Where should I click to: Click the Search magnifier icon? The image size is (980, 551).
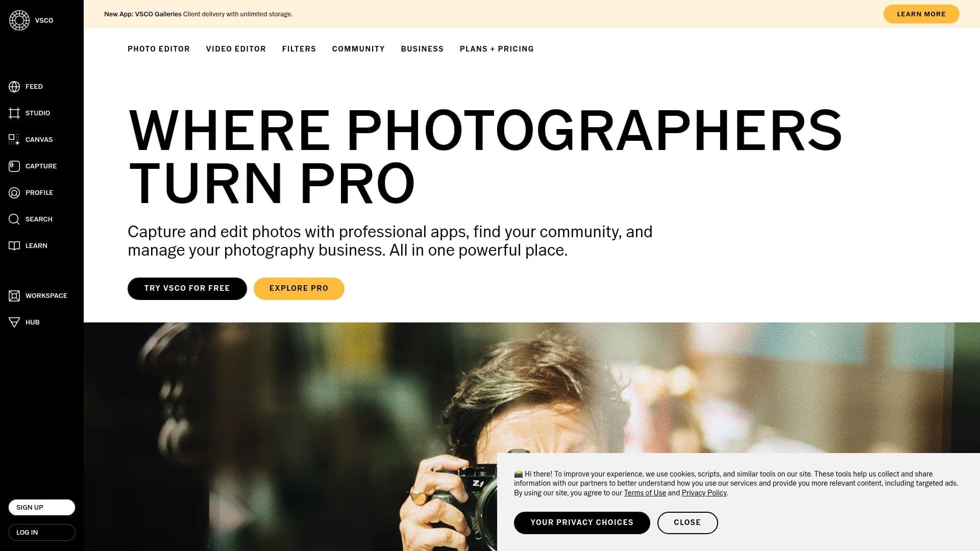pyautogui.click(x=14, y=219)
